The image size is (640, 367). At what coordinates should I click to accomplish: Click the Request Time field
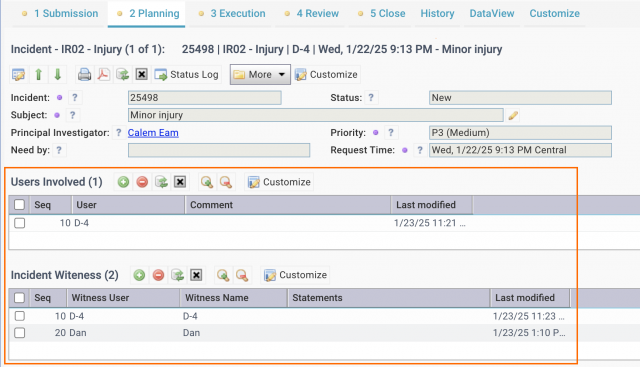[x=520, y=150]
